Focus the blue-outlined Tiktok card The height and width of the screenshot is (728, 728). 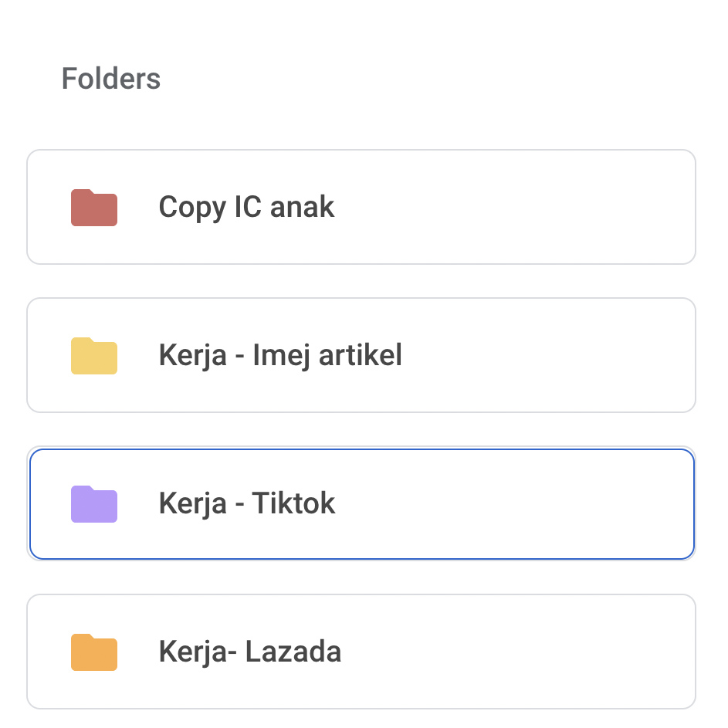[x=361, y=504]
